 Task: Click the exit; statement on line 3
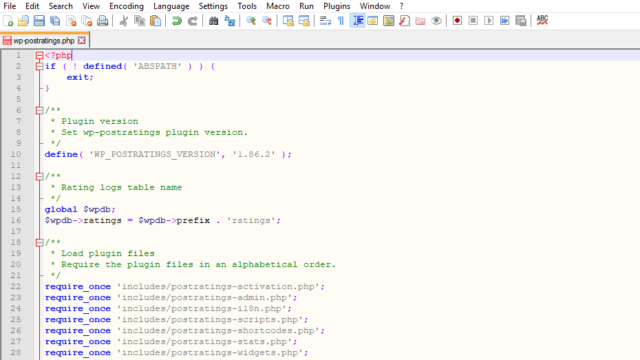pos(80,77)
